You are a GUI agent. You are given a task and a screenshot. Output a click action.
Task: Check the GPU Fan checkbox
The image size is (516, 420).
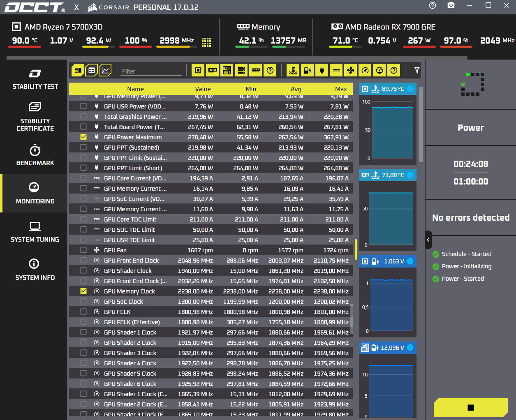83,250
